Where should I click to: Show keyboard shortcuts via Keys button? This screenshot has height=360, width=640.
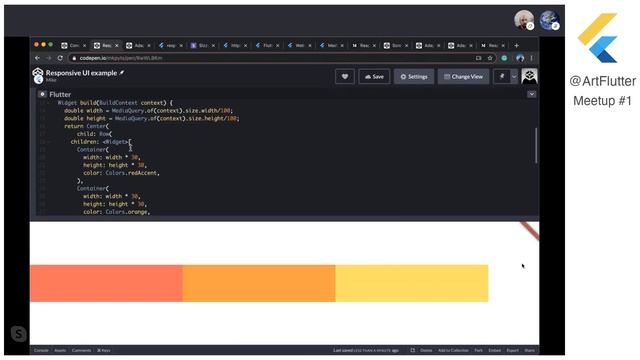pyautogui.click(x=104, y=350)
